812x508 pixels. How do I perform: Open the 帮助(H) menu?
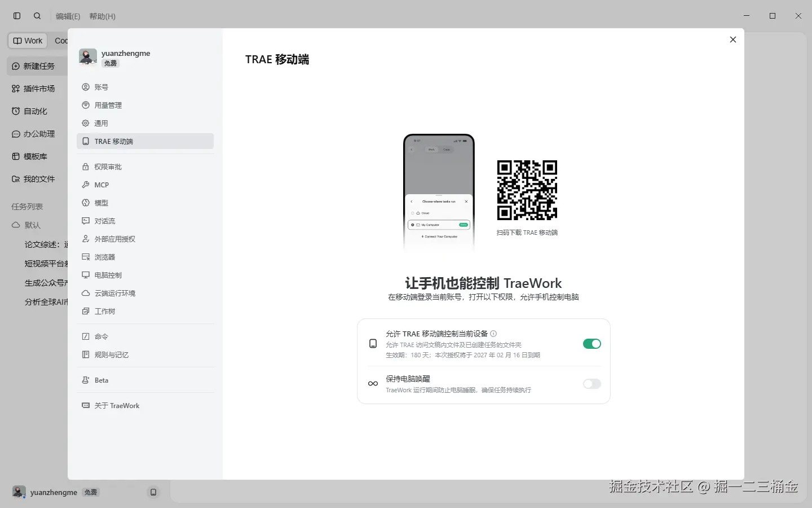coord(102,16)
